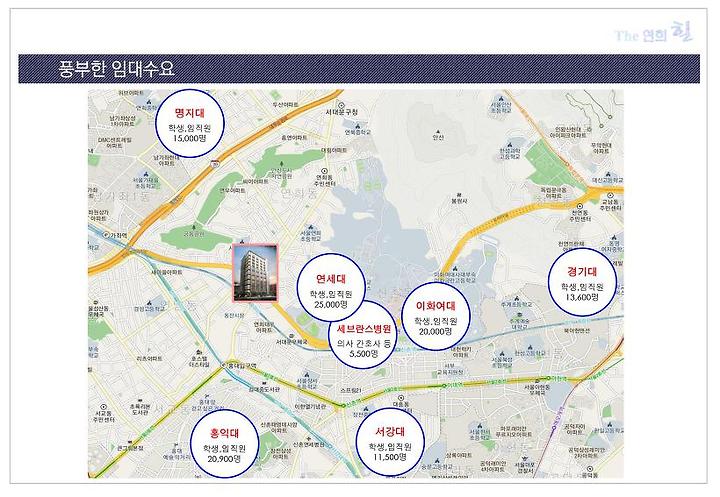
Task: Select the 명지대 circle callout
Action: (190, 124)
